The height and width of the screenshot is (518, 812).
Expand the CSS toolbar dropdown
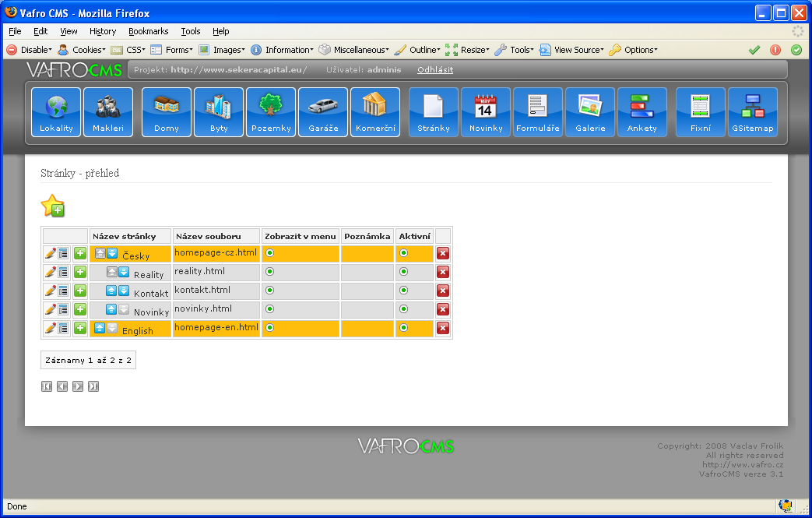tap(128, 50)
